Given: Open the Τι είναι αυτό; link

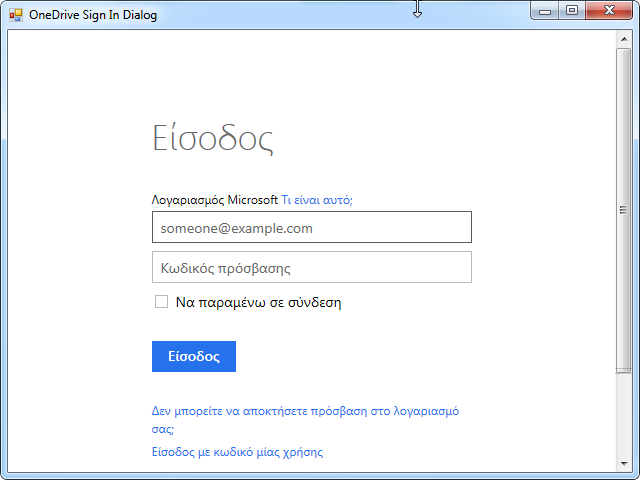Looking at the screenshot, I should (317, 200).
